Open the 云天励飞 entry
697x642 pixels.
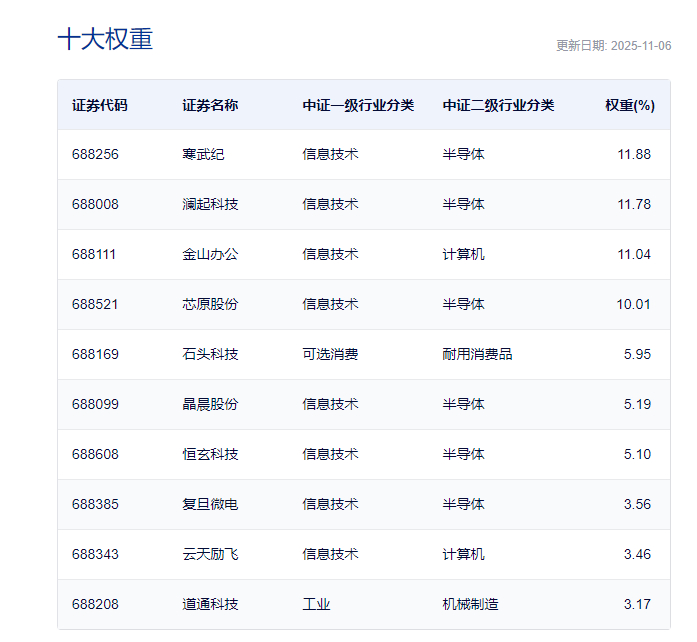[x=210, y=554]
